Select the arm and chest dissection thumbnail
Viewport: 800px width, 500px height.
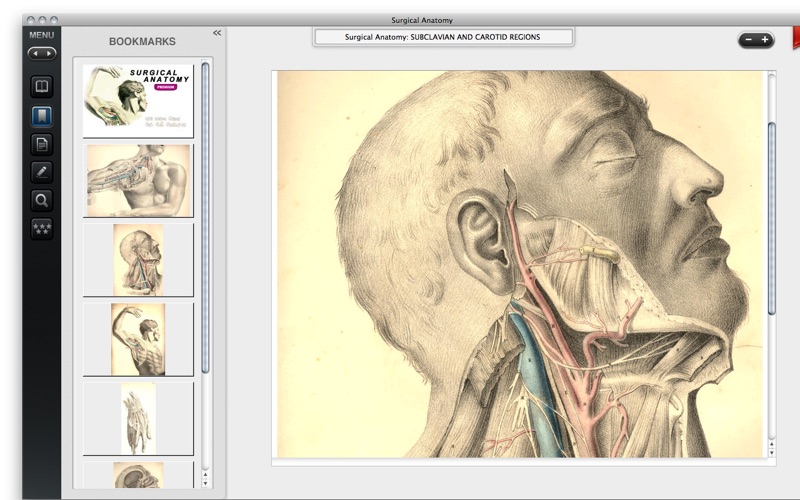[x=138, y=180]
